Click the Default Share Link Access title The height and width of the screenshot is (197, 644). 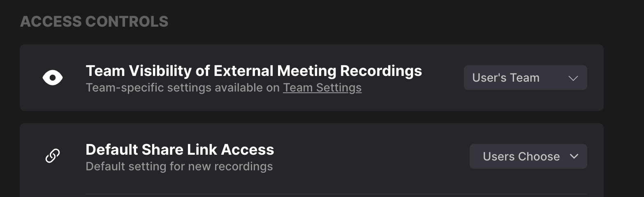pos(180,149)
